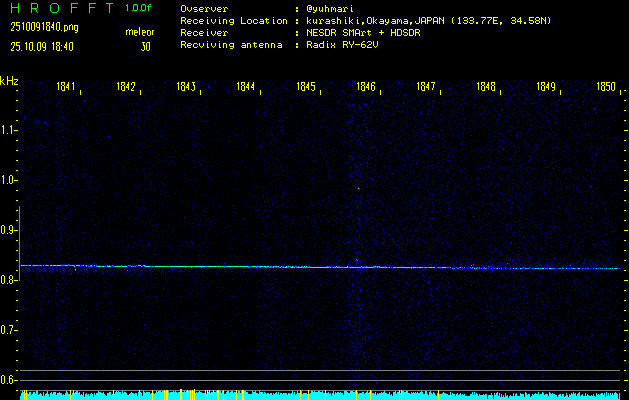
Task: Select the 0.9 kHz axis tick
Action: pos(9,230)
